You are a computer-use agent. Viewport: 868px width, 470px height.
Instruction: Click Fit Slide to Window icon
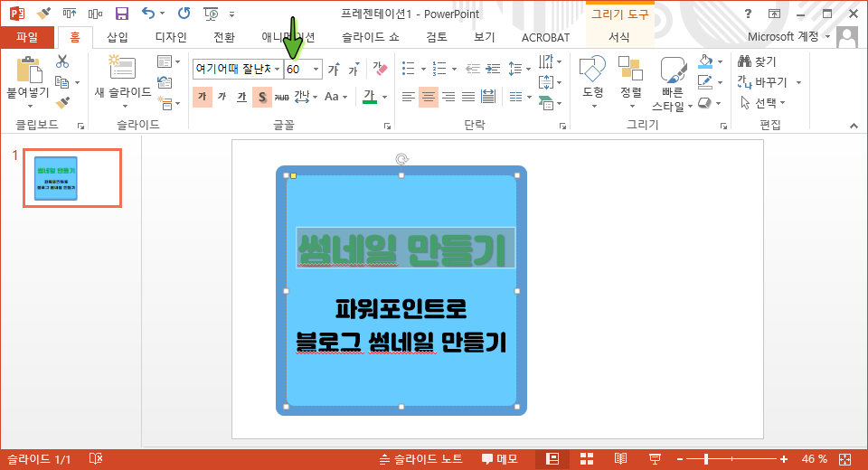(x=844, y=459)
